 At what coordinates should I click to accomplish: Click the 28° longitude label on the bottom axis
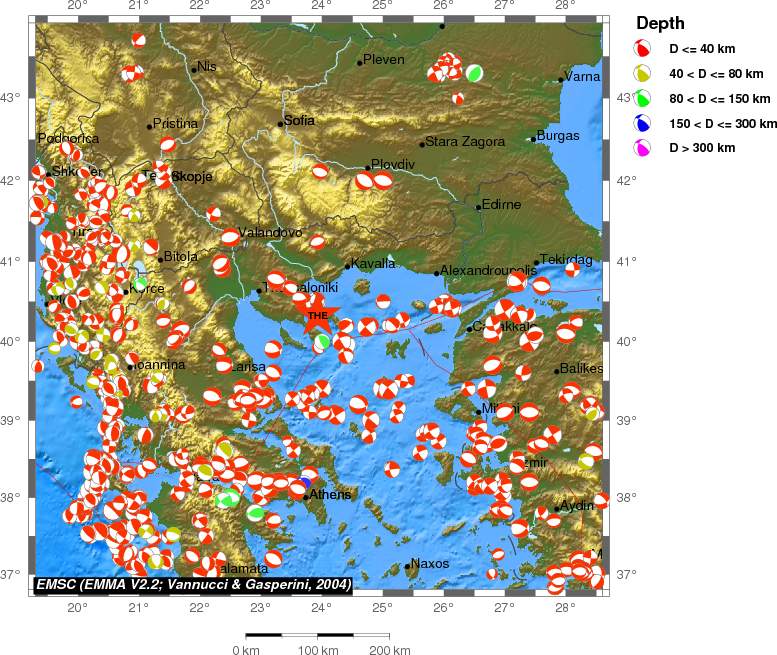(x=565, y=607)
